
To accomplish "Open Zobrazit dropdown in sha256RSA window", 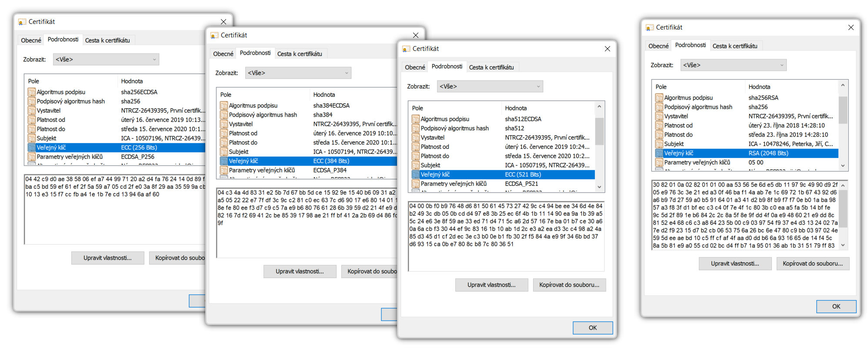I will click(734, 65).
